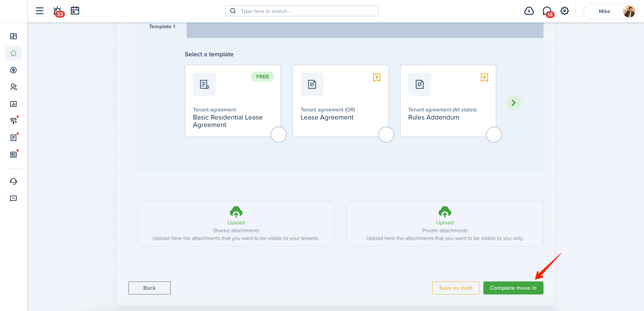Click Upload cloud icon for Private attachments
This screenshot has width=644, height=311.
(445, 212)
